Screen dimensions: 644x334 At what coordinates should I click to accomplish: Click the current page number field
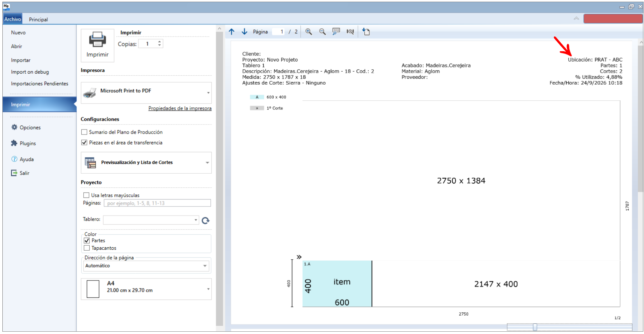point(278,32)
